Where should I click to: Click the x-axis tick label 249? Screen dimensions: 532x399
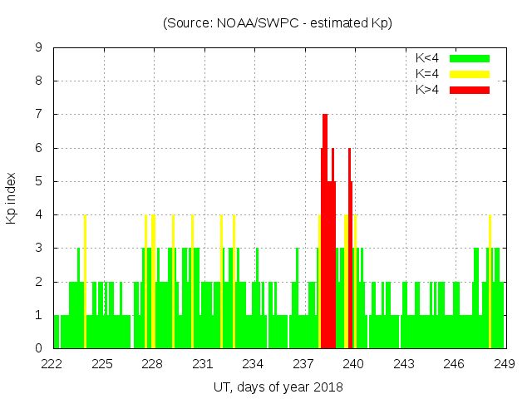pos(505,363)
